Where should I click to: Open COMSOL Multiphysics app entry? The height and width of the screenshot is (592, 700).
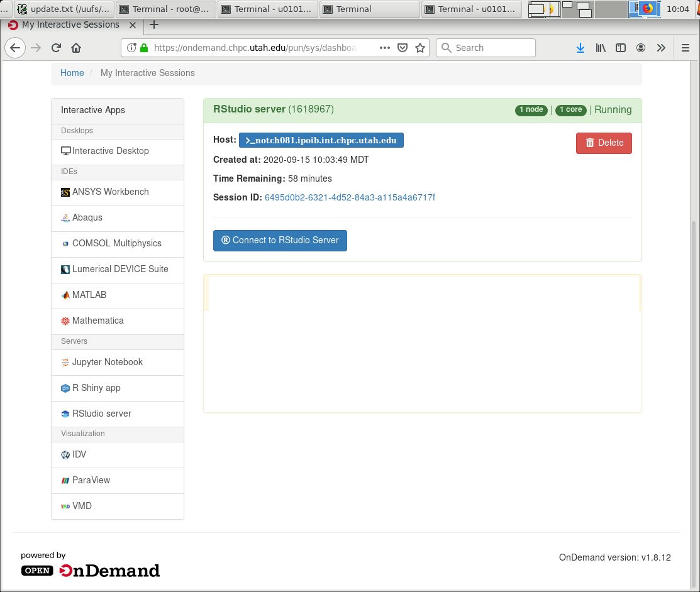point(118,244)
